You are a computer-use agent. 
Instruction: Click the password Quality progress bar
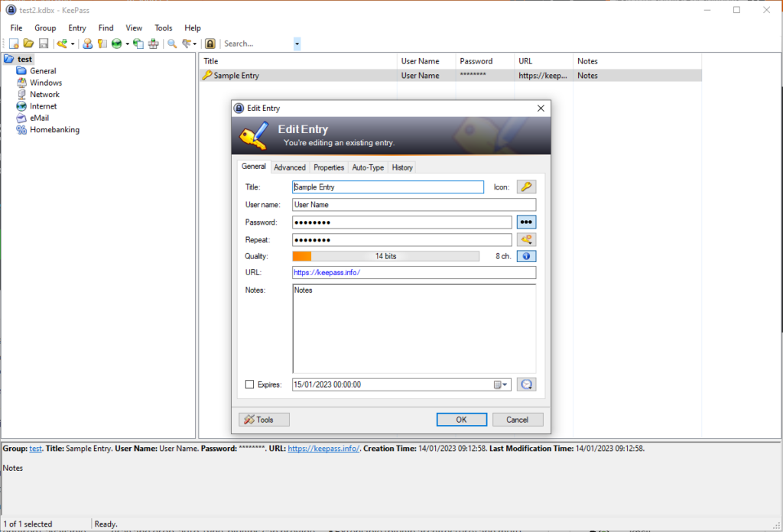pos(385,257)
